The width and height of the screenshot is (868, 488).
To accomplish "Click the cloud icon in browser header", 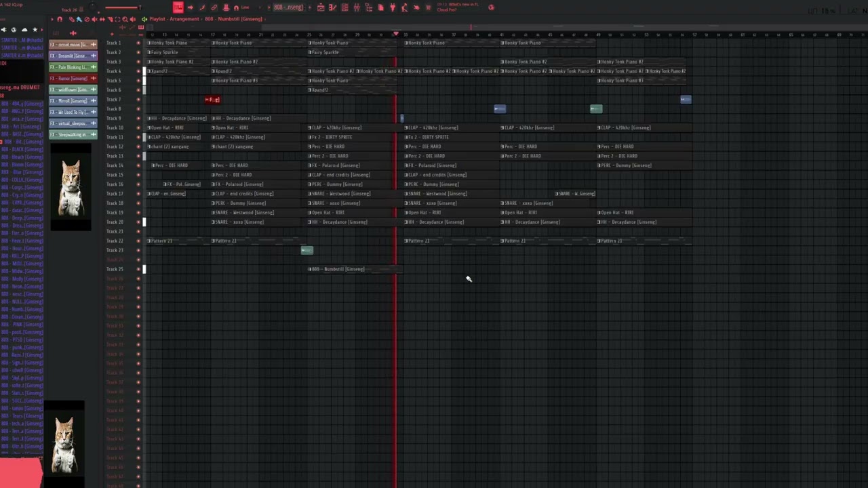I will (x=24, y=30).
